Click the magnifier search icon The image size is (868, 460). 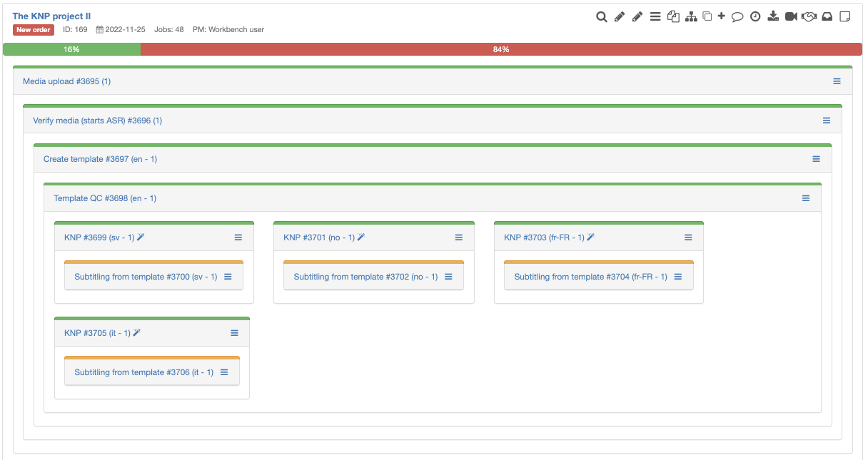tap(602, 16)
